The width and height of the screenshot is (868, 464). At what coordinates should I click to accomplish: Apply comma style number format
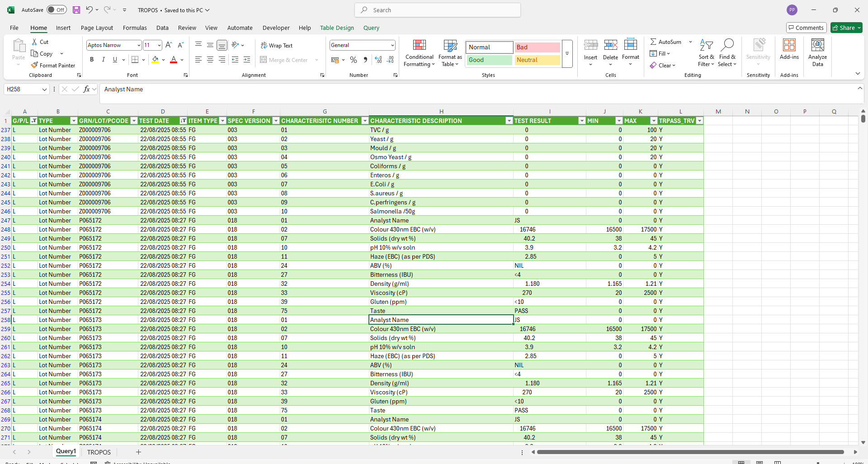pyautogui.click(x=365, y=60)
